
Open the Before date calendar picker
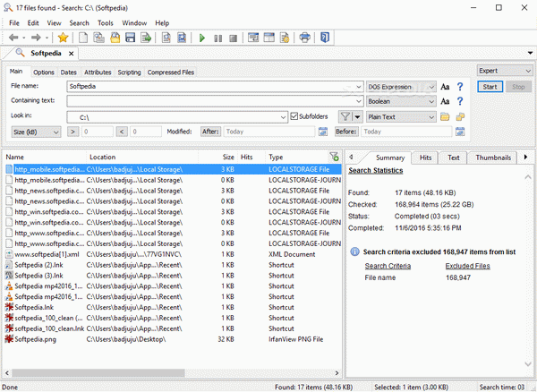460,132
